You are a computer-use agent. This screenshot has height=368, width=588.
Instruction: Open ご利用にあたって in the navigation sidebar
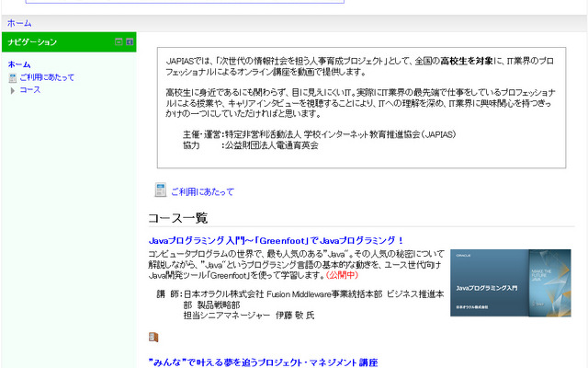(47, 77)
